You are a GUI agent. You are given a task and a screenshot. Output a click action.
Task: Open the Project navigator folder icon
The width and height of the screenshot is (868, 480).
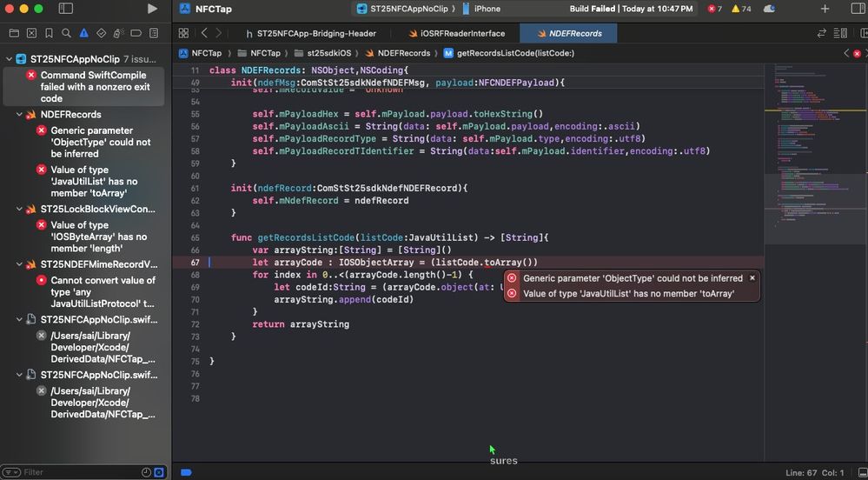tap(13, 33)
